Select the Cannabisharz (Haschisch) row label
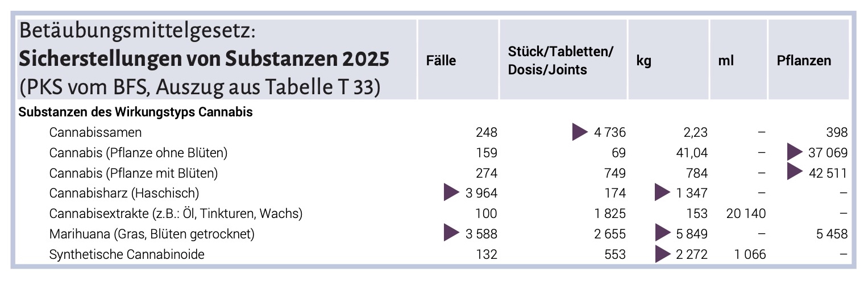Viewport: 868px width, 281px height. (x=124, y=193)
